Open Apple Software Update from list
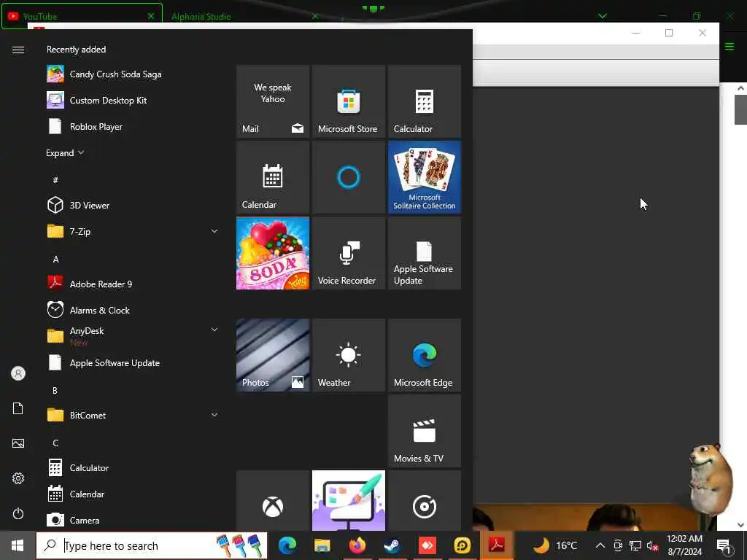Image resolution: width=747 pixels, height=560 pixels. 133,363
